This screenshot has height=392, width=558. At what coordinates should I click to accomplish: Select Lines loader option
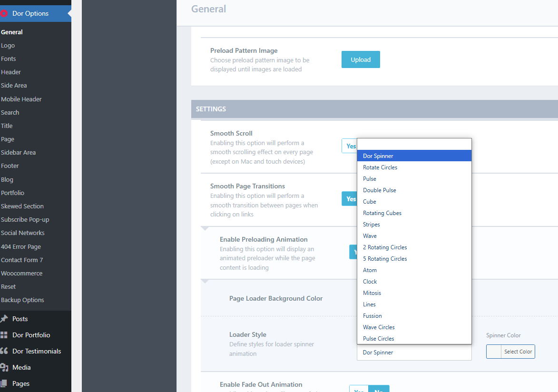click(x=414, y=304)
